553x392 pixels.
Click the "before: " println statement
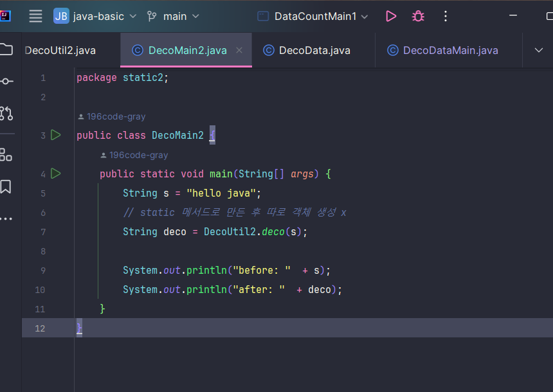pyautogui.click(x=226, y=271)
